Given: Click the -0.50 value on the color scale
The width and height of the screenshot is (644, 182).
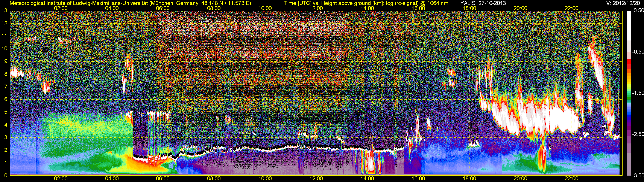Looking at the screenshot, I should [638, 52].
